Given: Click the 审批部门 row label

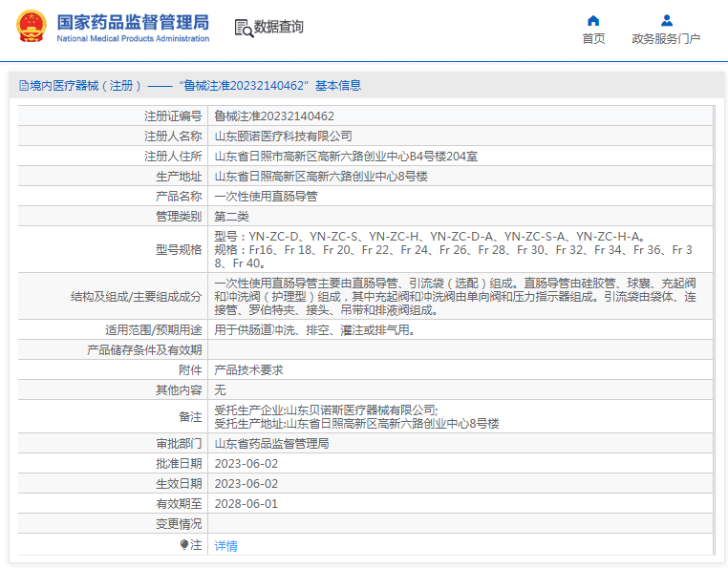Looking at the screenshot, I should pos(179,443).
